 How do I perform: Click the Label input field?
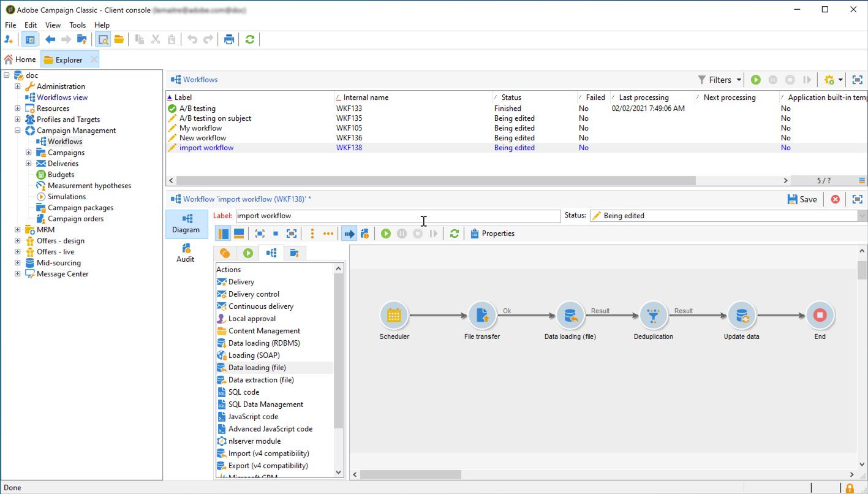[398, 216]
